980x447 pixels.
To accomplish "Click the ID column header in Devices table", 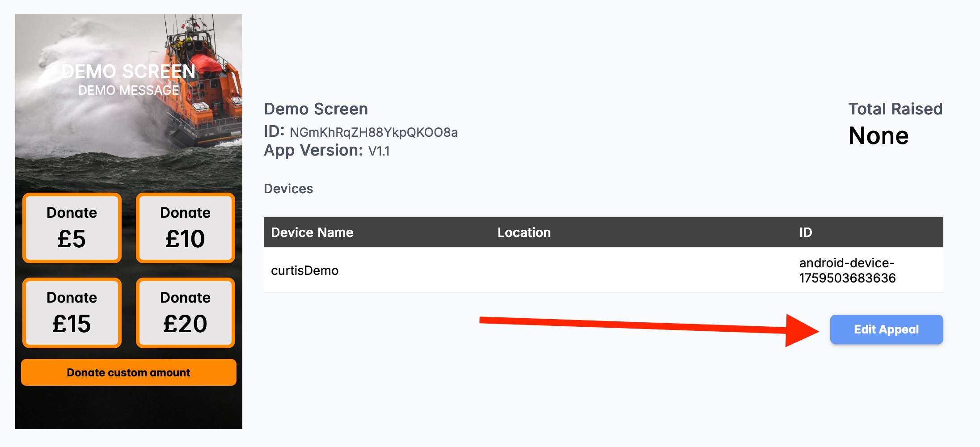I will (x=806, y=232).
